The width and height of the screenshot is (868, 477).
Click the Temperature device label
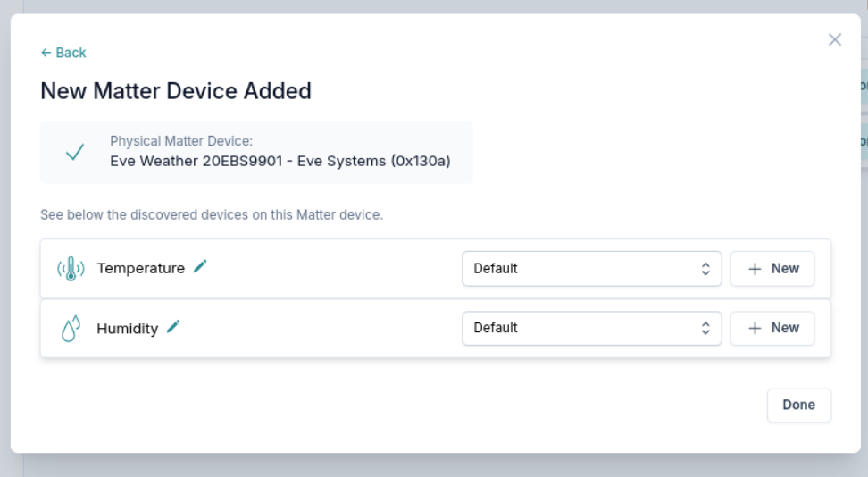tap(141, 268)
